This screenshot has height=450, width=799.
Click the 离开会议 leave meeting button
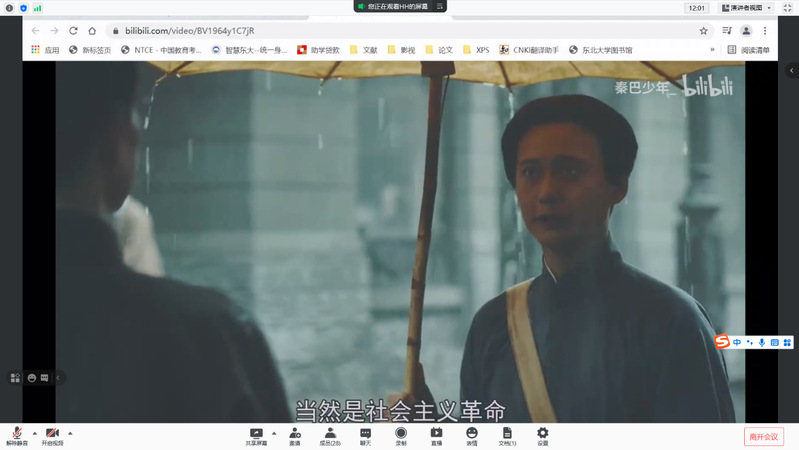[x=763, y=436]
